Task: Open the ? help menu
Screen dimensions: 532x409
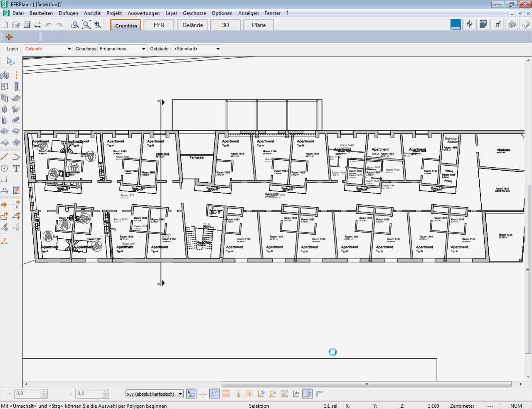Action: [x=287, y=13]
